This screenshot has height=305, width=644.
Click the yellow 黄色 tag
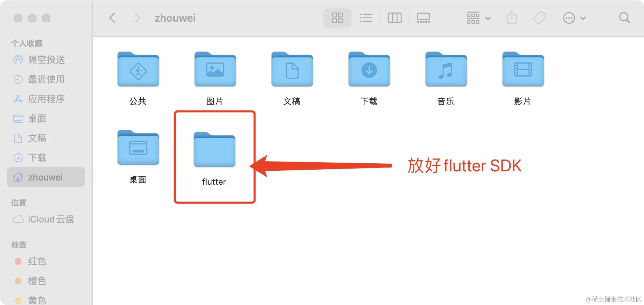(46, 299)
